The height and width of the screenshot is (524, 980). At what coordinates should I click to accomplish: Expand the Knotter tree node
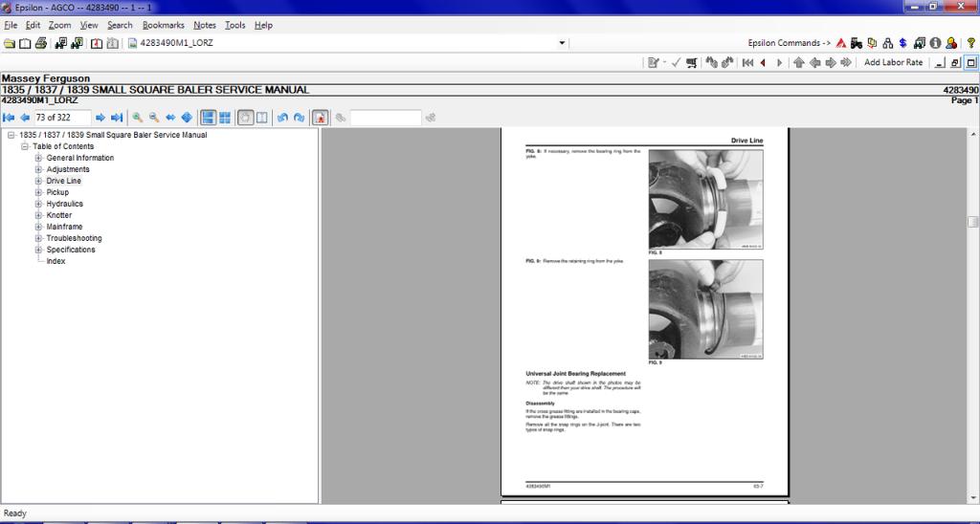coord(38,215)
